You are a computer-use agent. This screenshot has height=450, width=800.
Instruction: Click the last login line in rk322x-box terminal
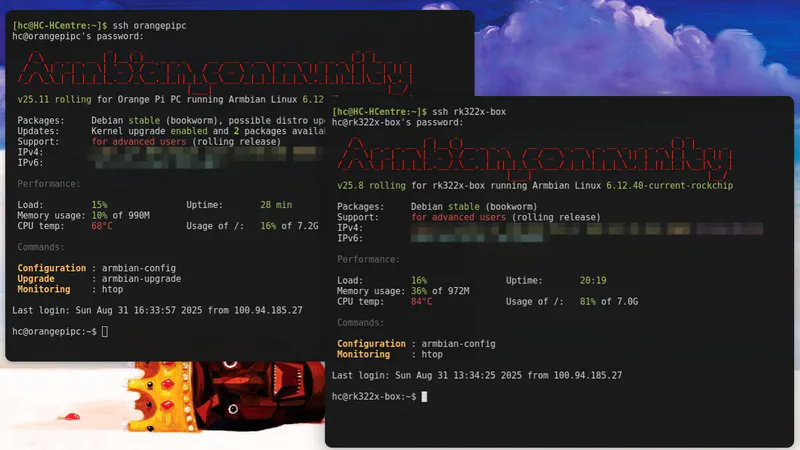click(476, 375)
